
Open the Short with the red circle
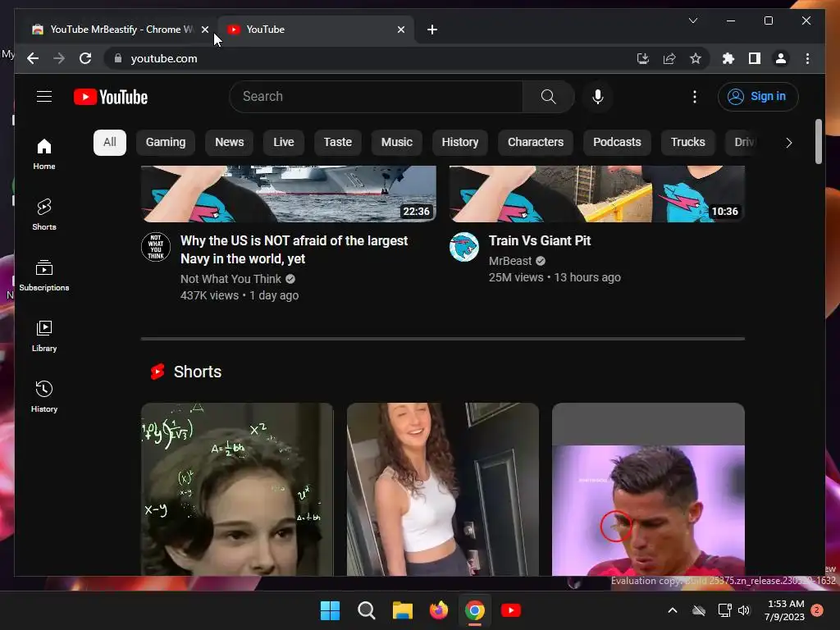[x=648, y=489]
